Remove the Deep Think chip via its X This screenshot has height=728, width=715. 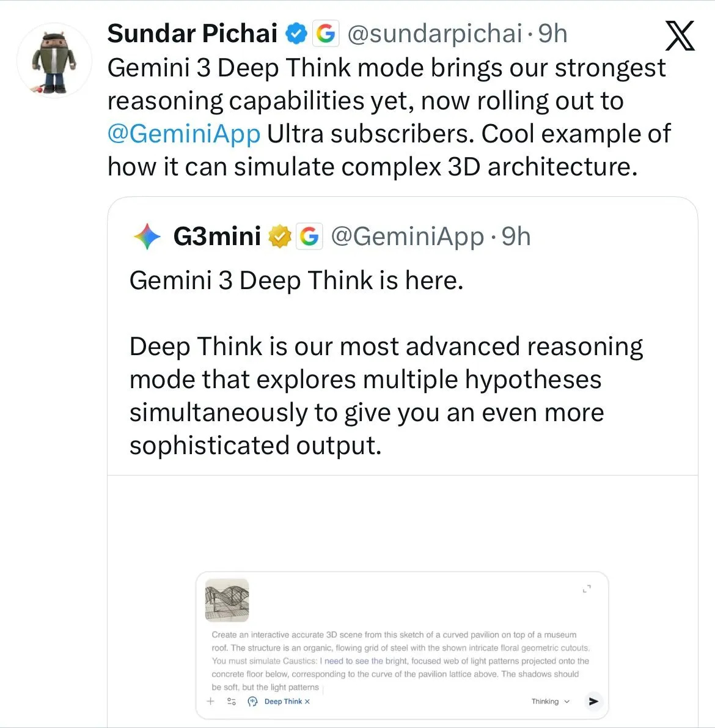point(307,702)
